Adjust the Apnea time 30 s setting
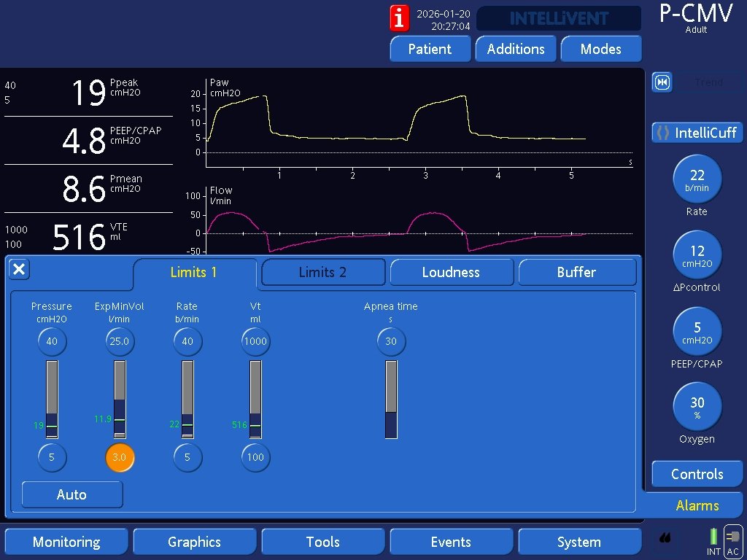This screenshot has height=560, width=747. pos(391,341)
